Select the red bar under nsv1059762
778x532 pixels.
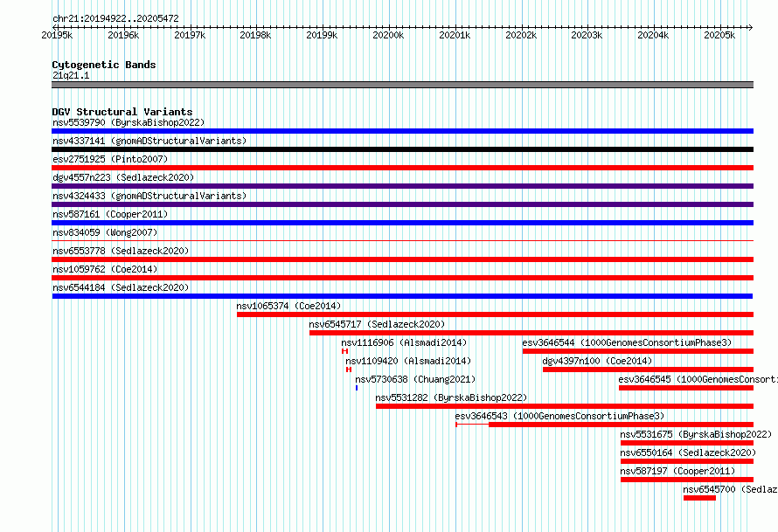click(402, 278)
